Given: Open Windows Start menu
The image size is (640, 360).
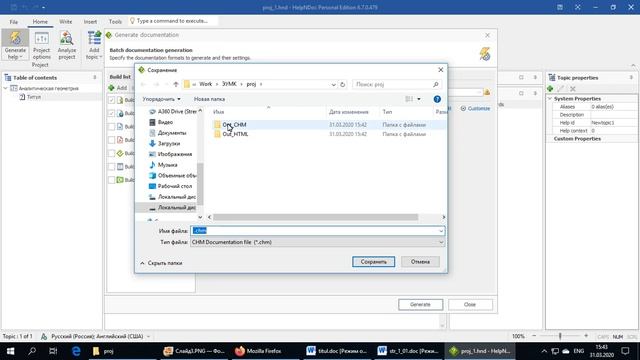Looking at the screenshot, I should click(11, 351).
